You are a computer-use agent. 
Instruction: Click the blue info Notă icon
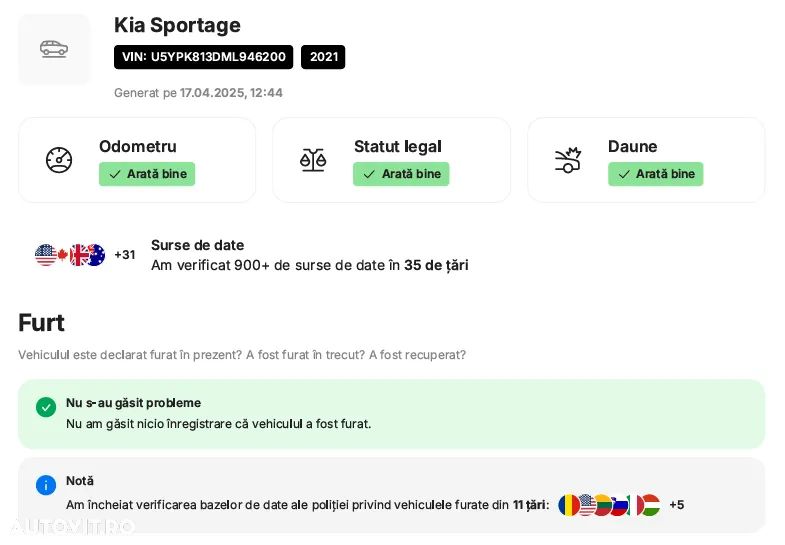[x=46, y=485]
